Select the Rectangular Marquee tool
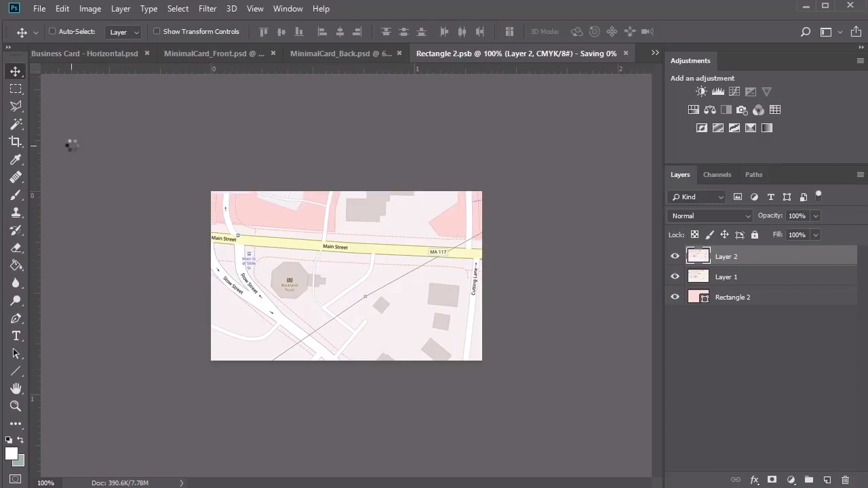This screenshot has width=868, height=488. (x=16, y=89)
